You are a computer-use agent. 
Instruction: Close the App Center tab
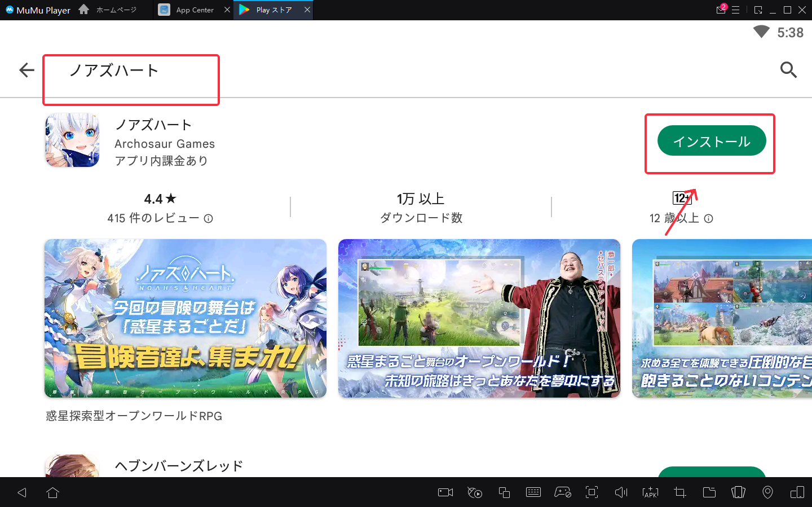coord(227,10)
